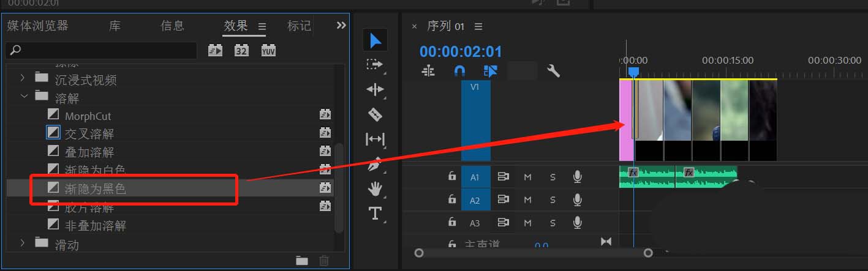Image resolution: width=868 pixels, height=271 pixels.
Task: Collapse the 溶解 folder
Action: (23, 96)
